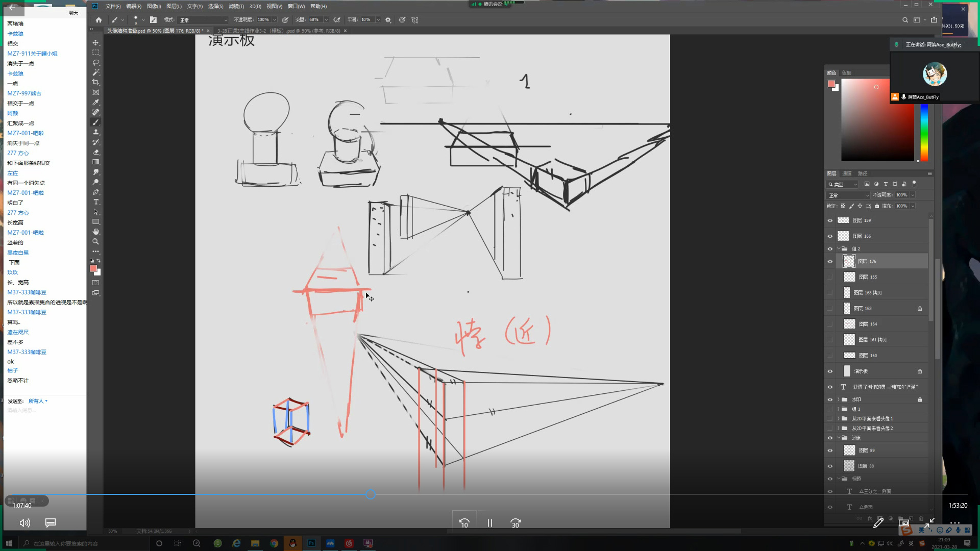This screenshot has width=980, height=551.
Task: Select the Crop tool
Action: pos(95,82)
